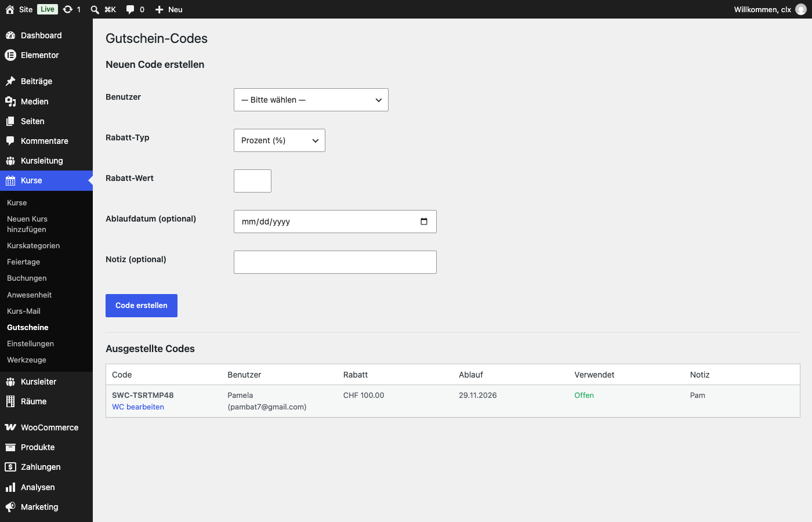The image size is (812, 522).
Task: Click the Offen status text
Action: click(584, 395)
